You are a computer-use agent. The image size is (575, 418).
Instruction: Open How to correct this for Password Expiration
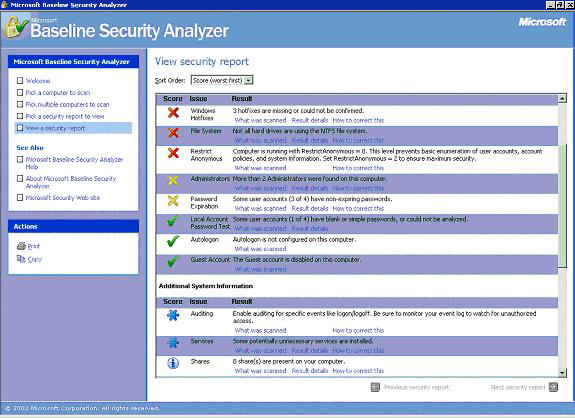point(358,208)
